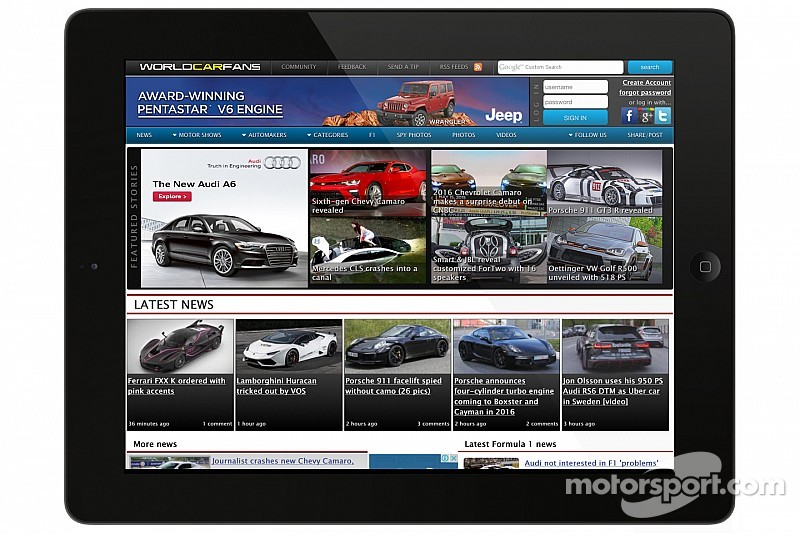Open the black Porsche Cayman thumbnail image
The height and width of the screenshot is (533, 800).
506,347
